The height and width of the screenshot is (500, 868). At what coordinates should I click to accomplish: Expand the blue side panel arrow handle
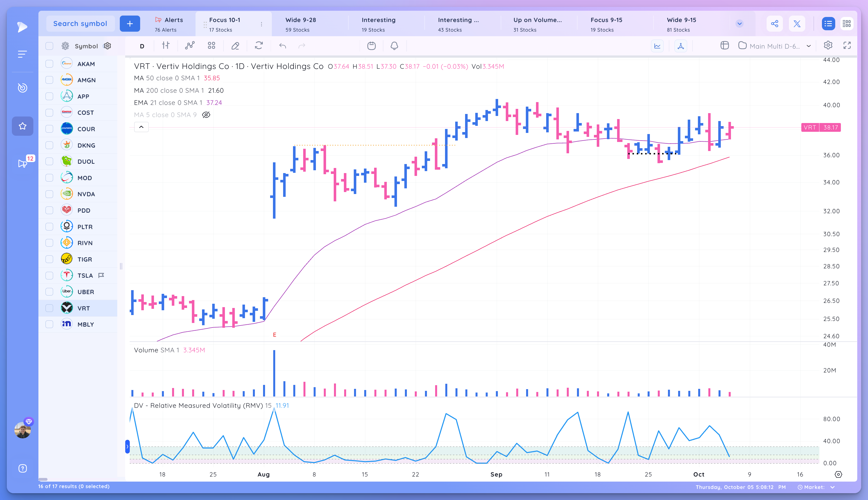tap(127, 447)
